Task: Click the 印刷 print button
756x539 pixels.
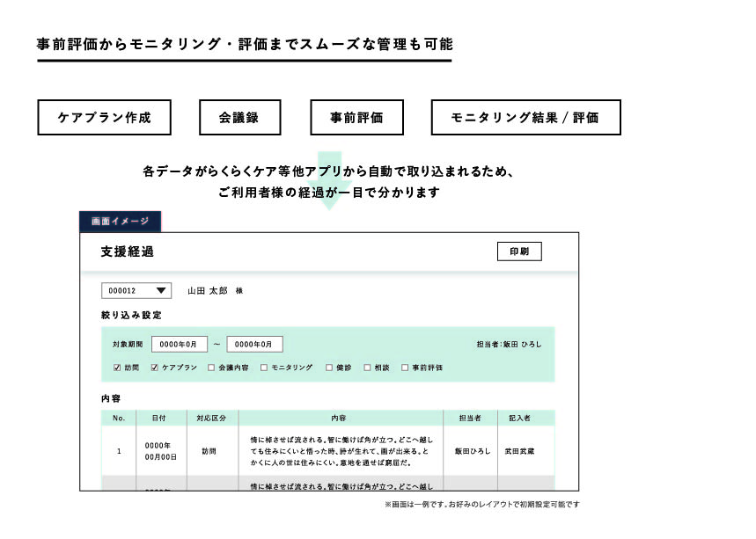Action: 519,251
